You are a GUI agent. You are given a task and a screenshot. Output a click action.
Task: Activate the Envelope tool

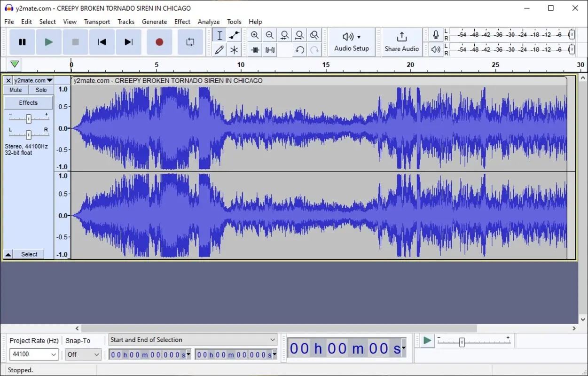[x=234, y=35]
